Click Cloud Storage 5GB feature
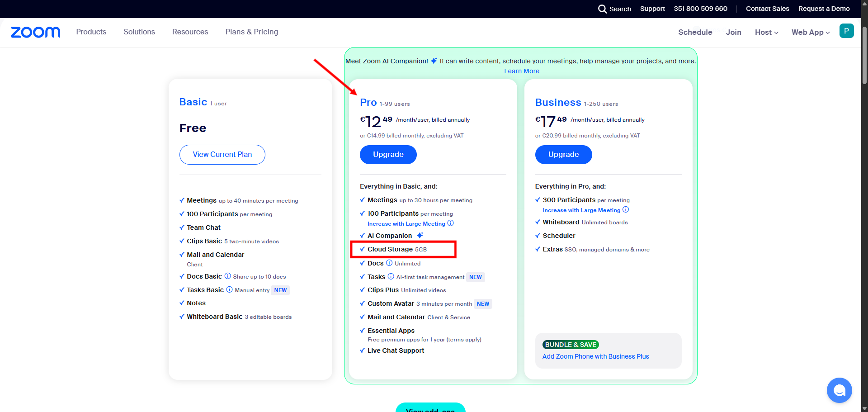The image size is (868, 412). click(x=397, y=249)
